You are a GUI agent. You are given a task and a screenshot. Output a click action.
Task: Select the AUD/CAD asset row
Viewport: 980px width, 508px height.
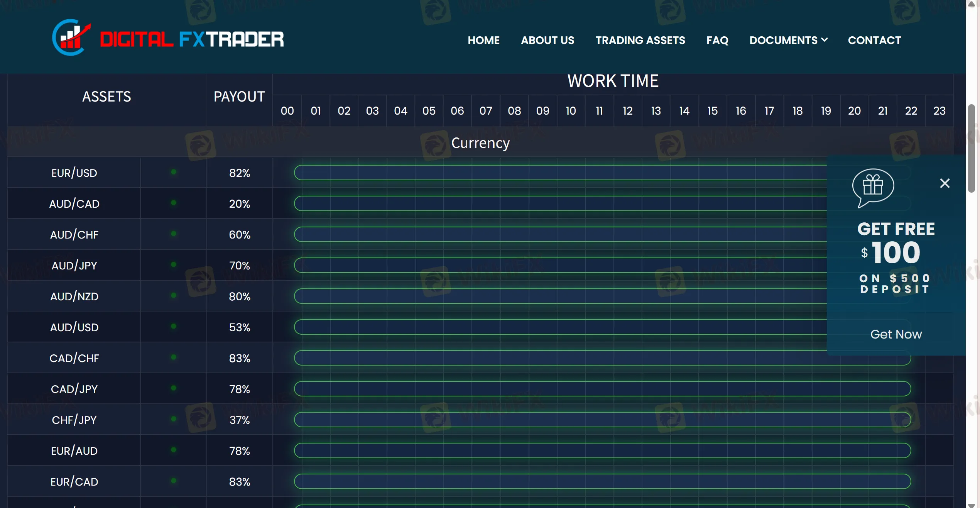[x=74, y=204]
